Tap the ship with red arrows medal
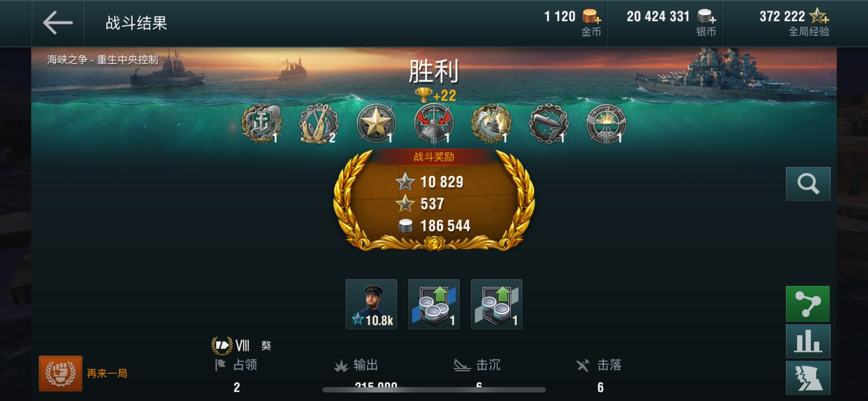868x401 pixels. (x=434, y=124)
